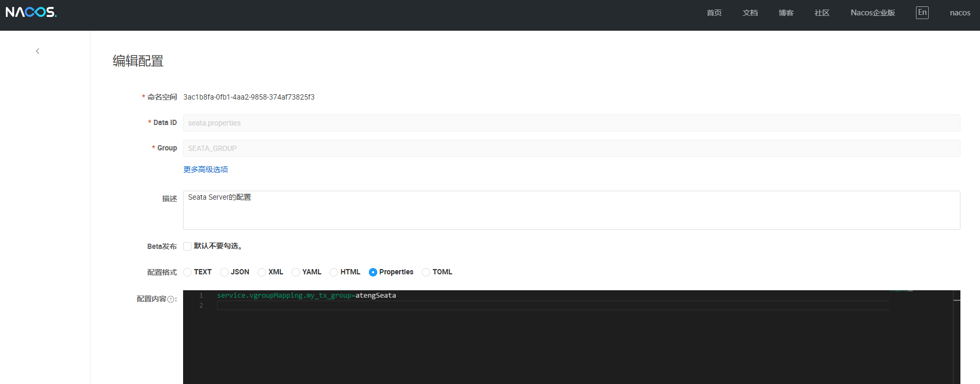Enable the Beta发布 checkbox
The height and width of the screenshot is (384, 980).
(x=187, y=246)
